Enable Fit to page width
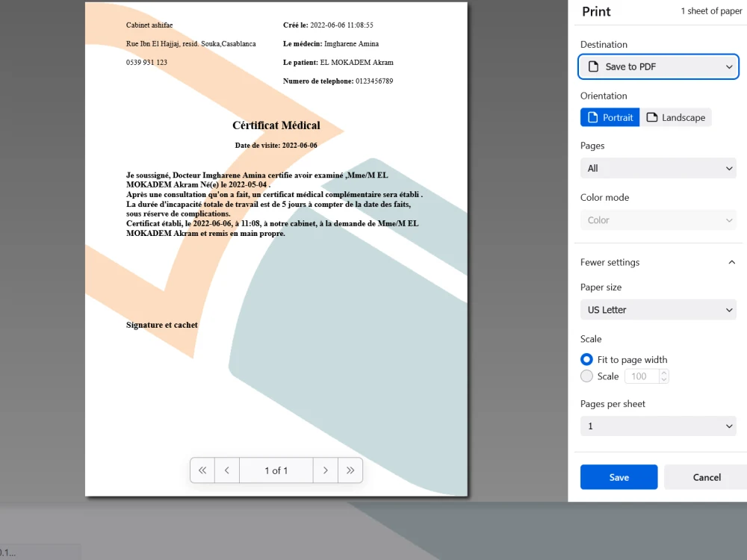 586,359
